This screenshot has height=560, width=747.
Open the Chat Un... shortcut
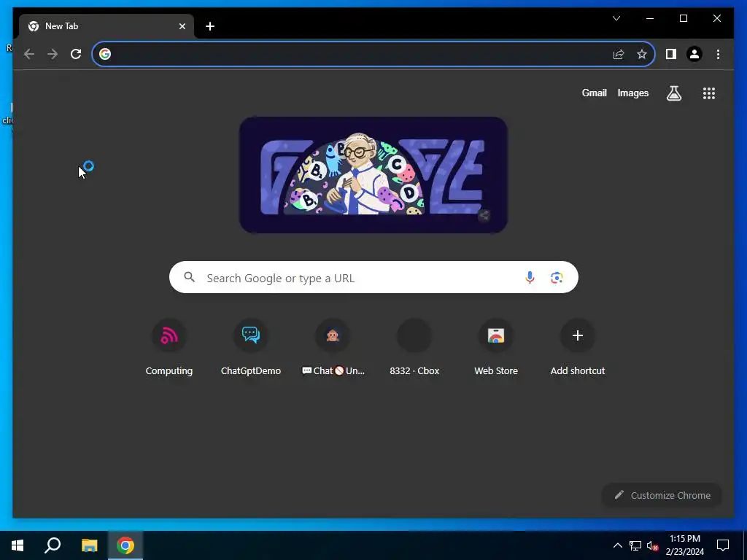(x=333, y=348)
